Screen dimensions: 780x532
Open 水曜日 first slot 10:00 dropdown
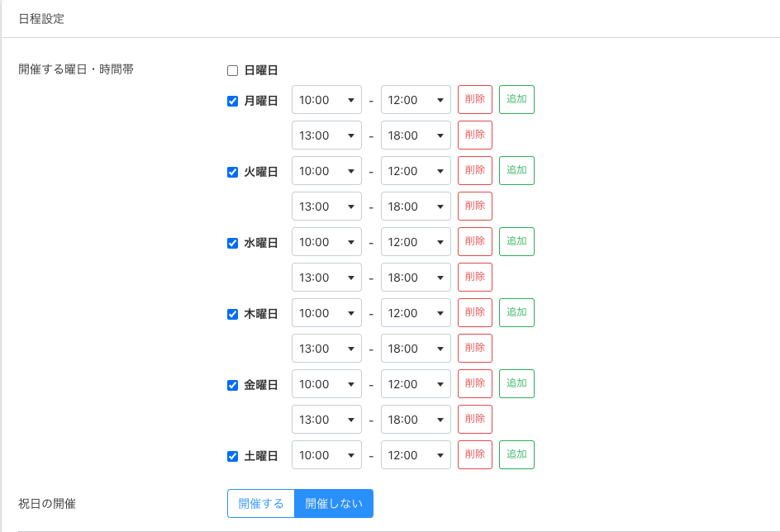click(326, 242)
